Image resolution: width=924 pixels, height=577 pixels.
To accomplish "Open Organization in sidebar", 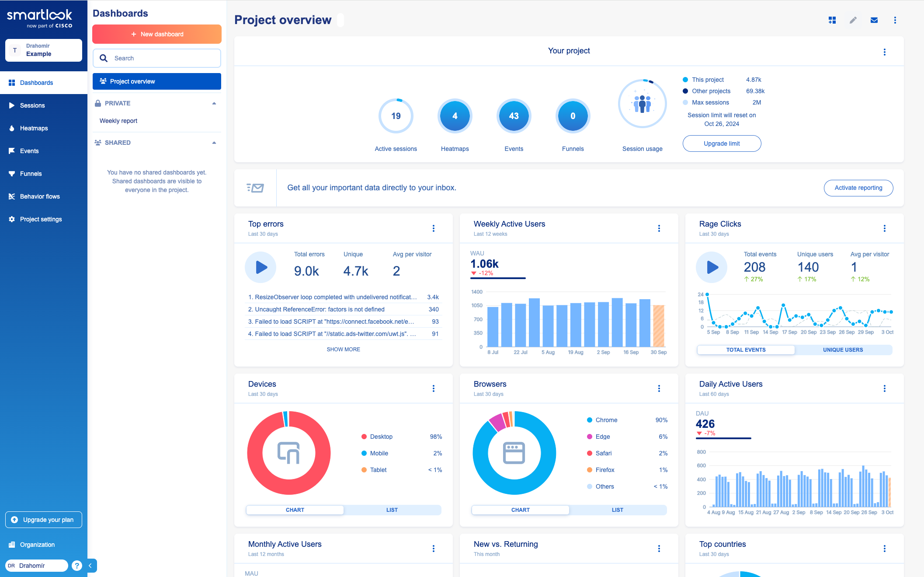I will 44,545.
